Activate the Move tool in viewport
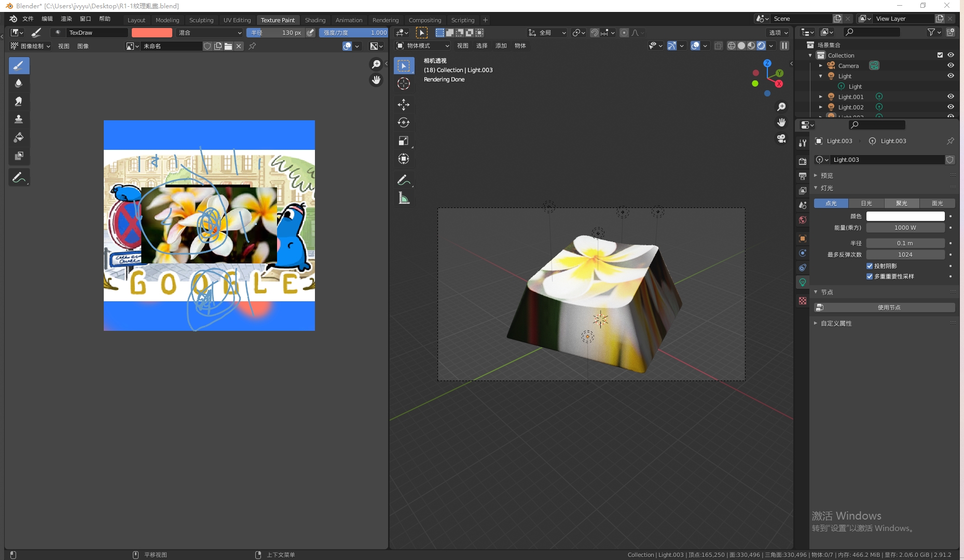This screenshot has width=964, height=560. pos(404,105)
